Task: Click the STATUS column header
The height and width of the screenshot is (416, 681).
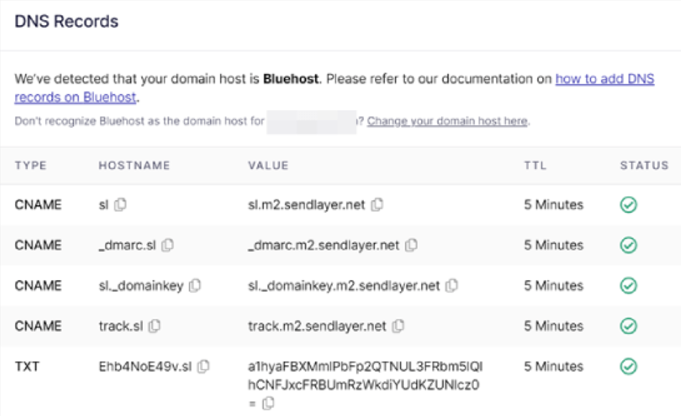Action: tap(644, 165)
